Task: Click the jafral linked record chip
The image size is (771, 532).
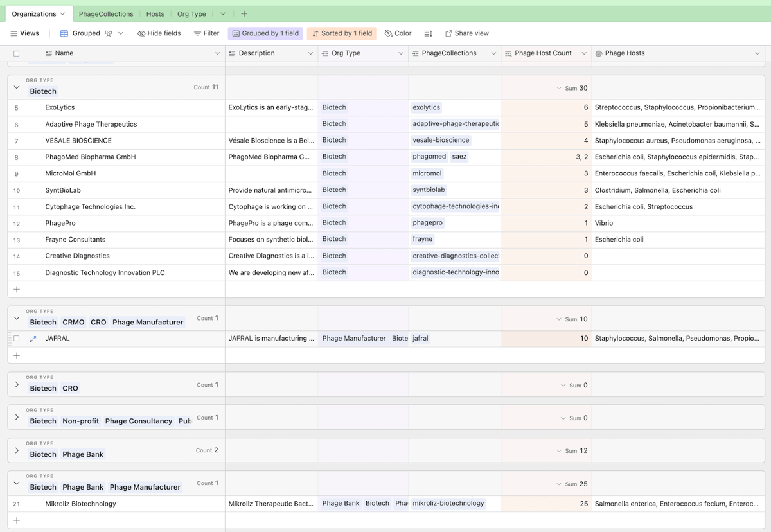Action: coord(421,339)
